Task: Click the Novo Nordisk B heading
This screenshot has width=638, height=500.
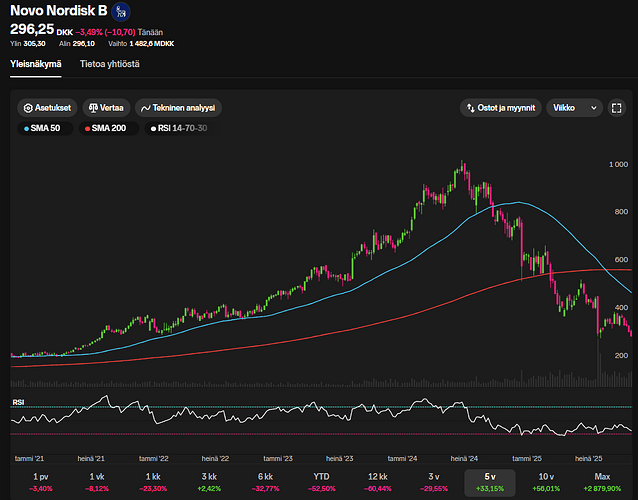Action: (59, 11)
